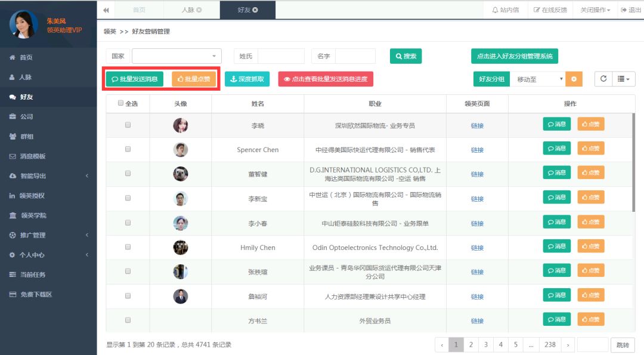
Task: Click the orange gear icon beside 移动至
Action: pos(574,79)
